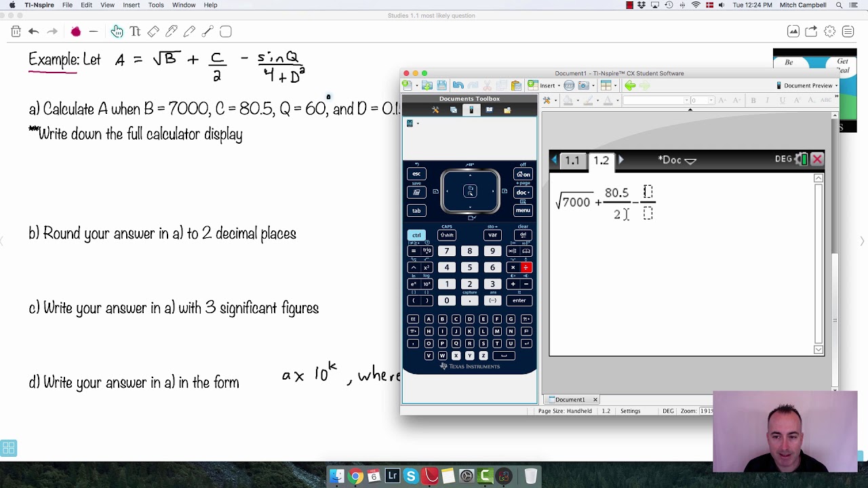
Task: Click the variables var icon in toolbar
Action: pos(569,85)
